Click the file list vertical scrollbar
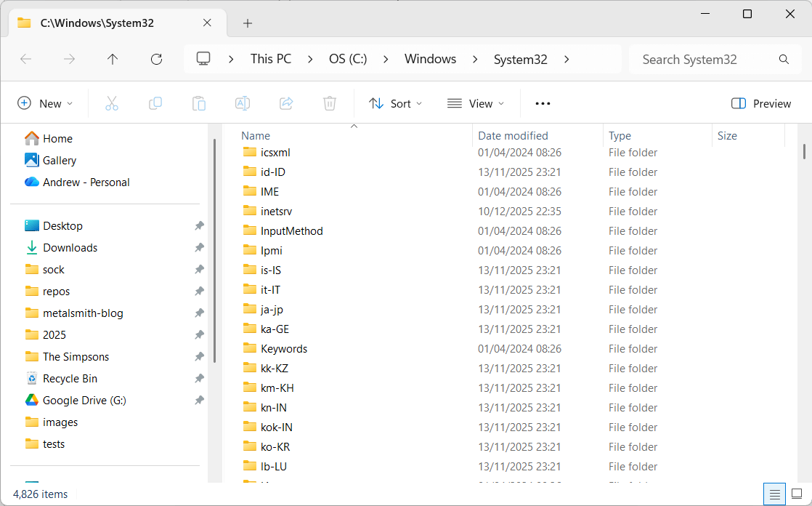This screenshot has height=506, width=812. 804,151
